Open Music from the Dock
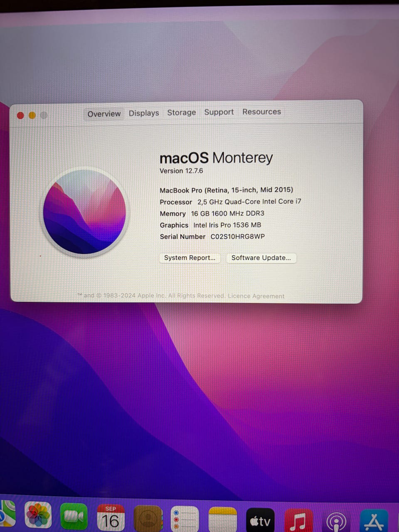Viewport: 399px width, 532px height. click(x=298, y=521)
